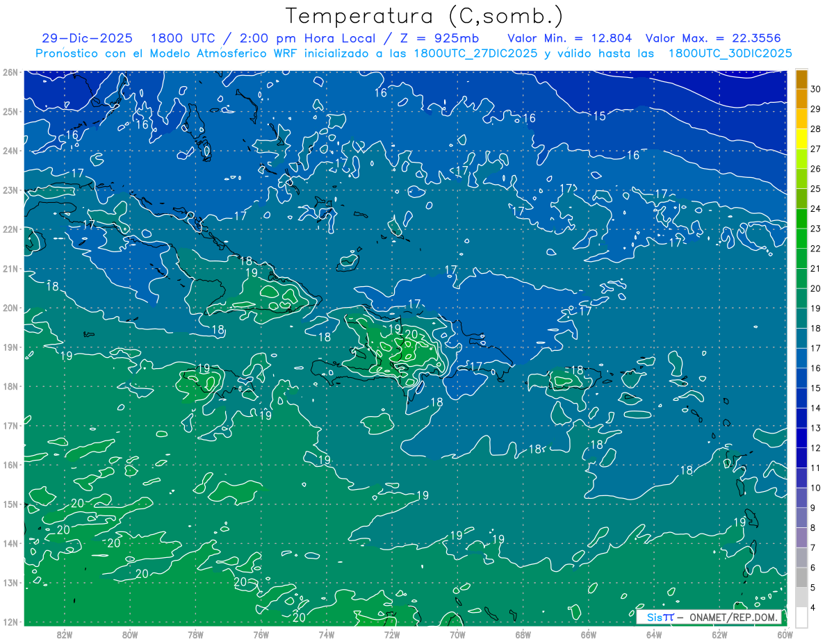The image size is (834, 644).
Task: Click the legend value "8"
Action: coord(813,528)
